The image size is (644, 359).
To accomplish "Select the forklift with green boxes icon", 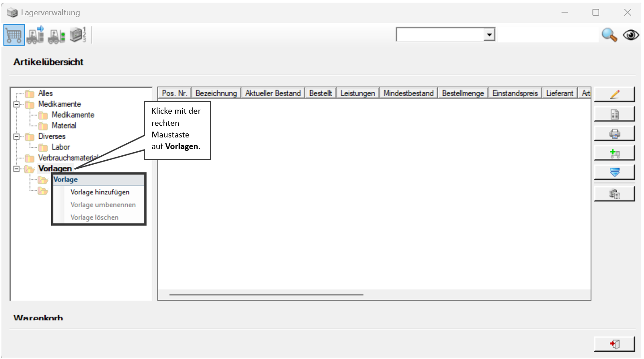I will pos(56,35).
